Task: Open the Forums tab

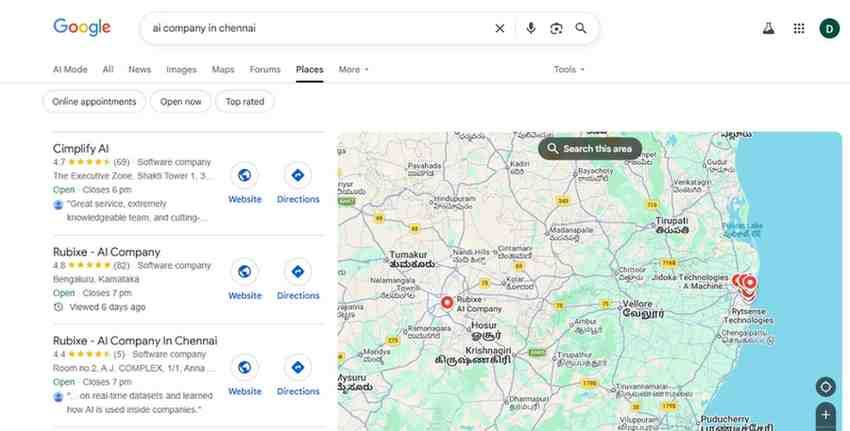Action: click(x=265, y=69)
